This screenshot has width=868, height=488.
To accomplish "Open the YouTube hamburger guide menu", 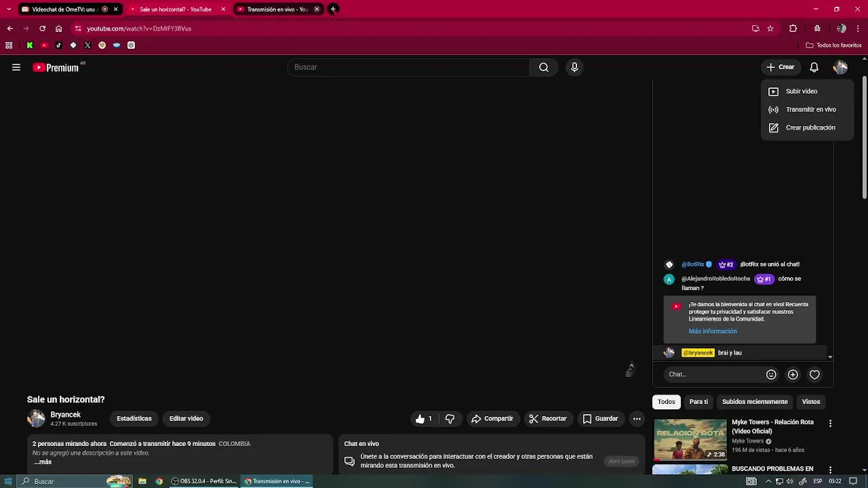I will [x=16, y=67].
